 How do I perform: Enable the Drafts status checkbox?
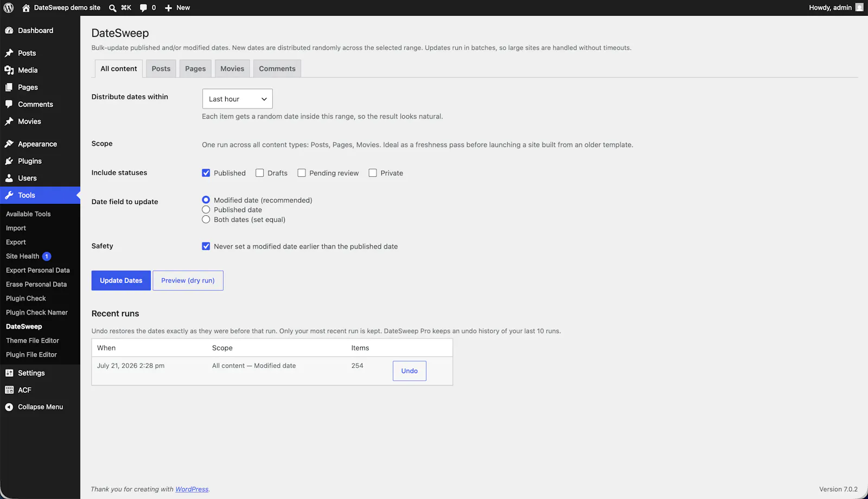pos(260,173)
